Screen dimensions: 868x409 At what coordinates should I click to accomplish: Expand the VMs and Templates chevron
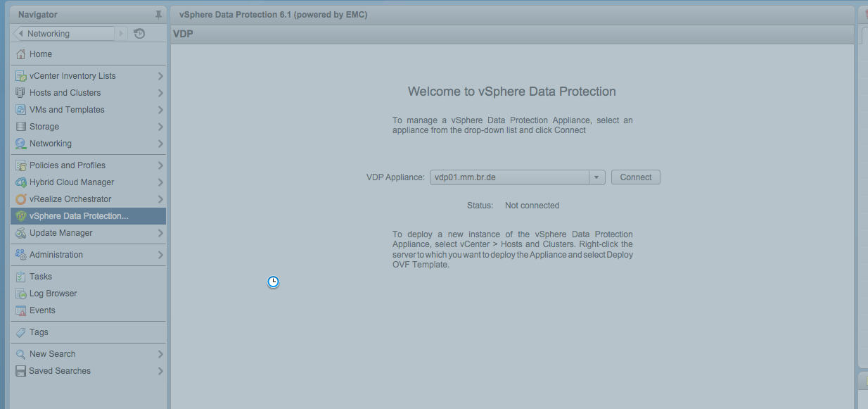click(160, 110)
